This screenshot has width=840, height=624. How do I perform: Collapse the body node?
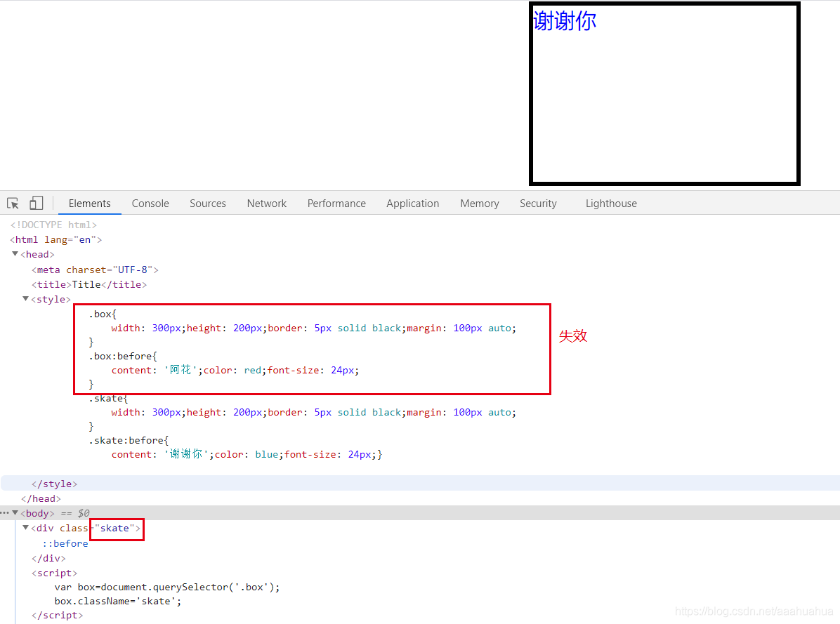(x=15, y=513)
